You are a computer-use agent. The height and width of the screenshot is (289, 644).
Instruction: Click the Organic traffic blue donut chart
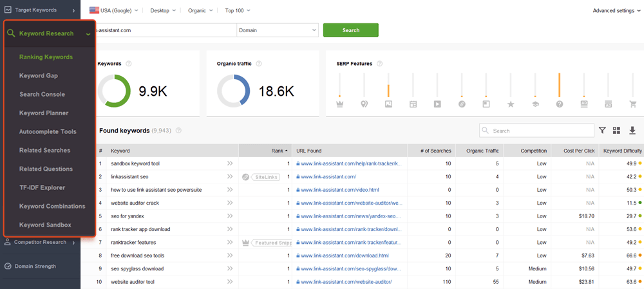coord(233,91)
